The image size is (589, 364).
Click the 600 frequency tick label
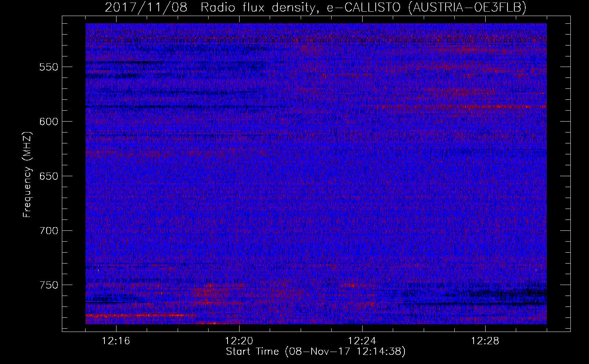(49, 122)
